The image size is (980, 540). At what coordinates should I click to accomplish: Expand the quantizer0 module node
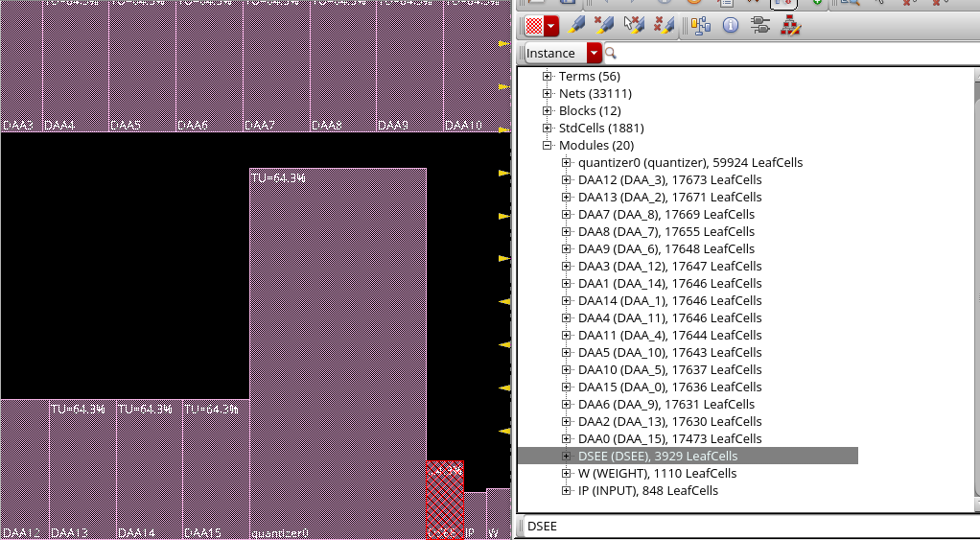coord(567,163)
